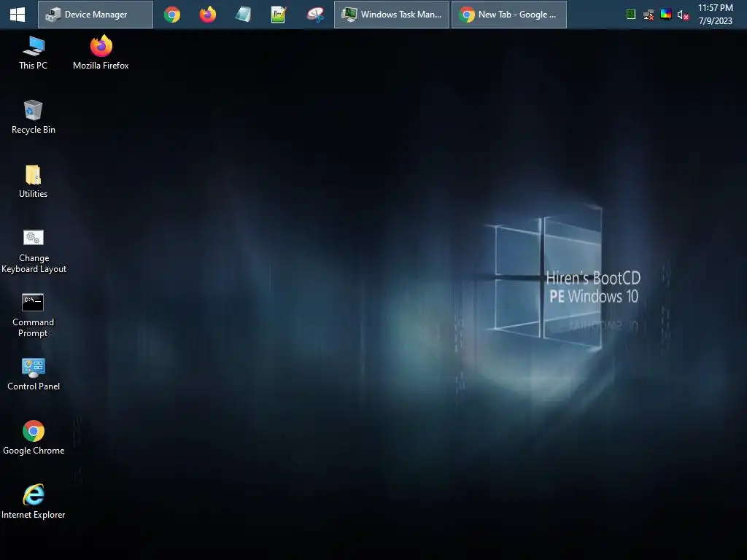Open the blue notepad taskbar shortcut
The height and width of the screenshot is (560, 747).
pos(243,15)
